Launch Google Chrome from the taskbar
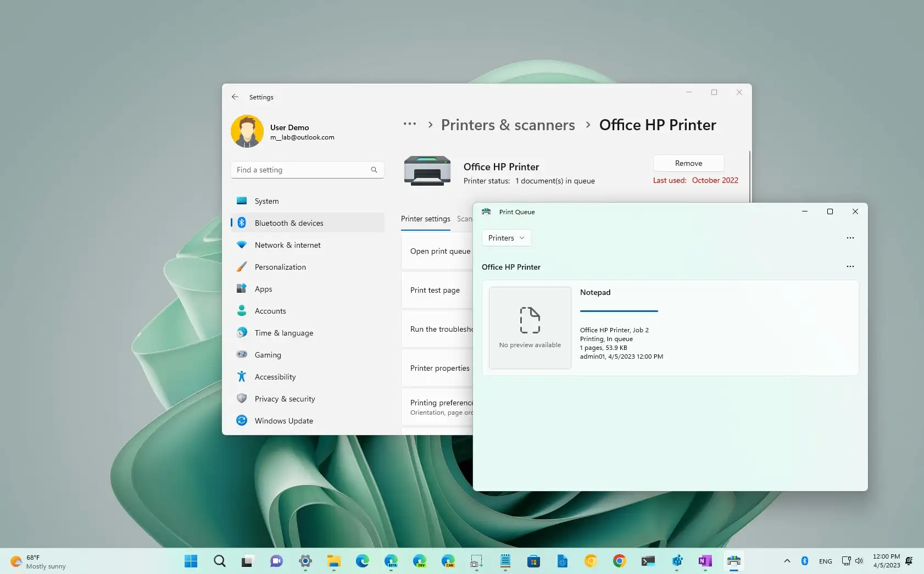The width and height of the screenshot is (924, 574). tap(620, 561)
